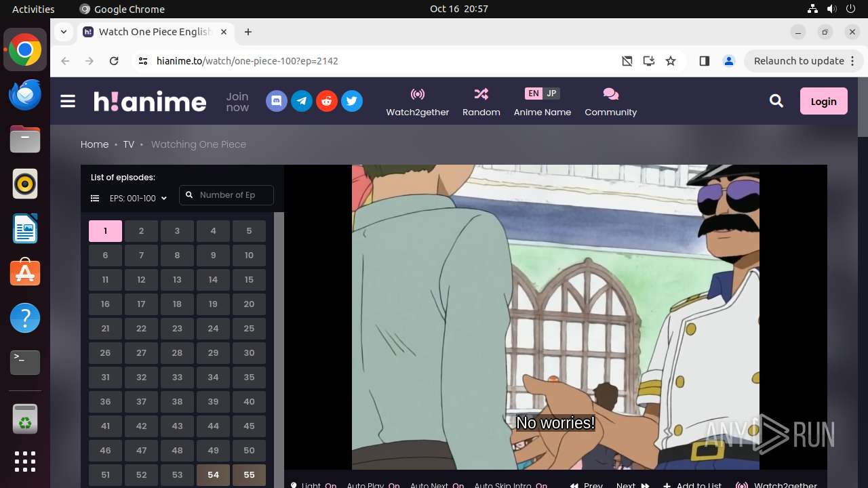Screen dimensions: 868x488
Task: Select episode 54
Action: (213, 475)
